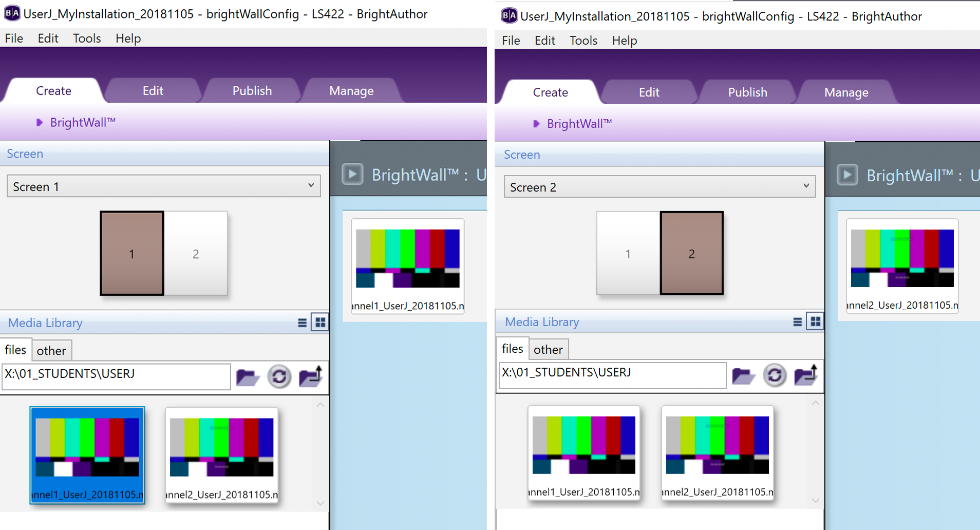Select grid view in the Media Library
Image resolution: width=980 pixels, height=530 pixels.
coord(319,322)
